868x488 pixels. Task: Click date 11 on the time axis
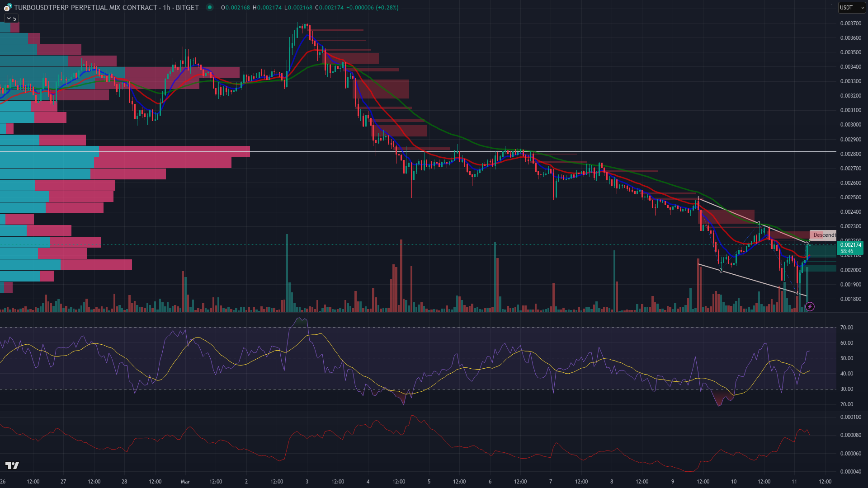click(x=794, y=482)
